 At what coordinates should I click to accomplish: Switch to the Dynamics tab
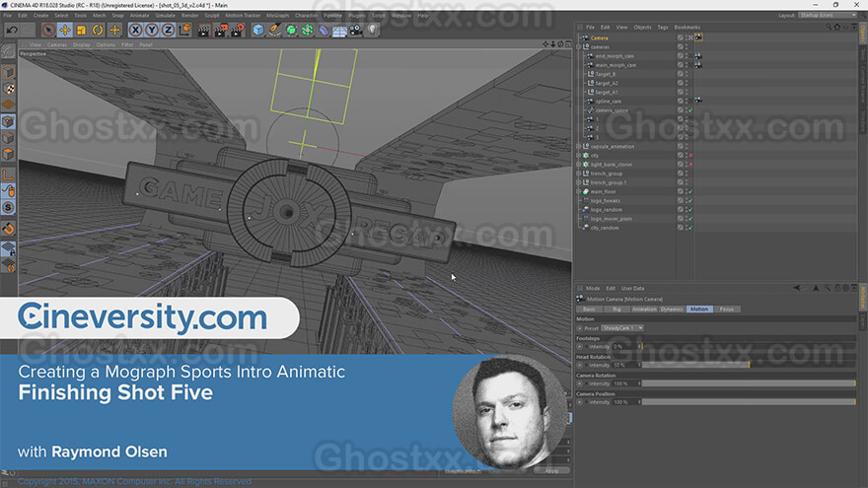pyautogui.click(x=672, y=310)
